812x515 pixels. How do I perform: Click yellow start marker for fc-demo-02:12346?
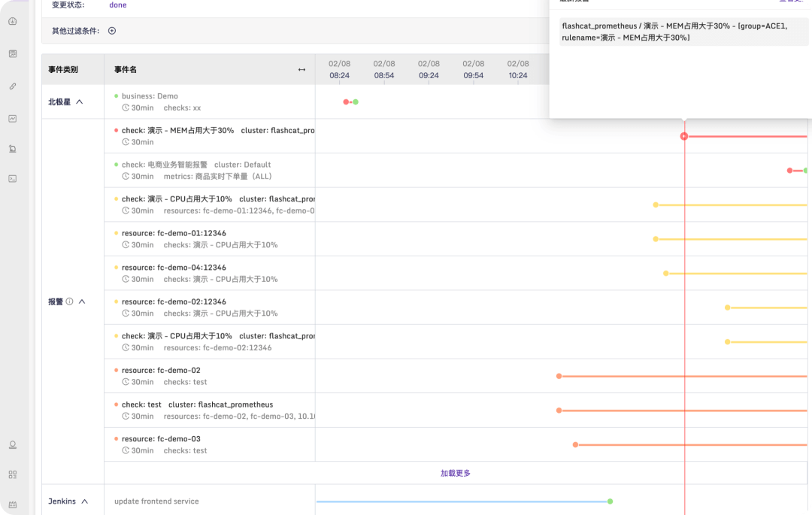[x=728, y=307]
